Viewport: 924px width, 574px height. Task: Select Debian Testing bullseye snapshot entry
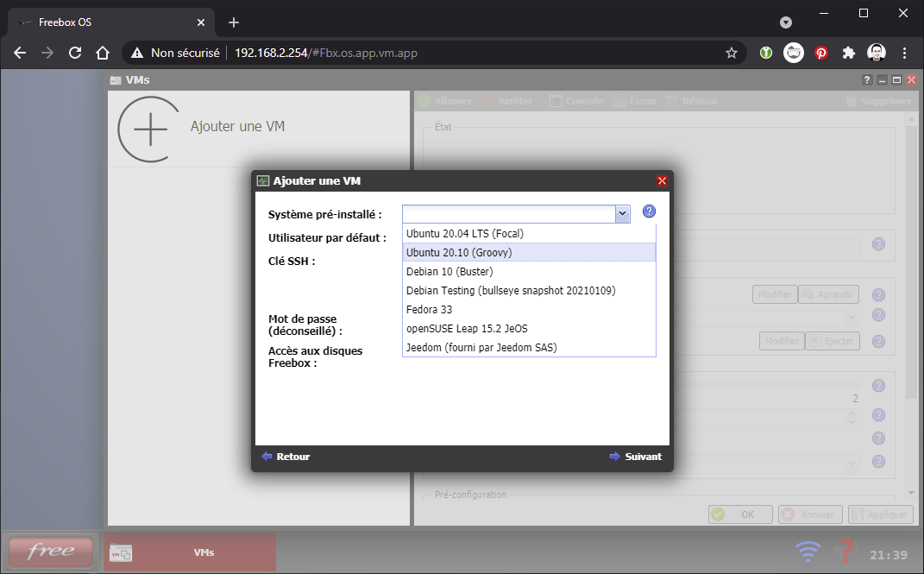(529, 291)
